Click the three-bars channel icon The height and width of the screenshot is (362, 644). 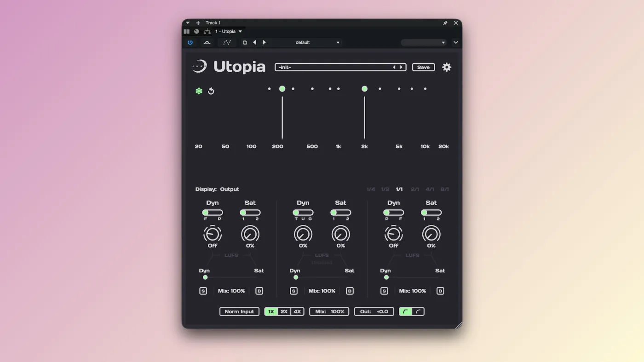(x=187, y=31)
